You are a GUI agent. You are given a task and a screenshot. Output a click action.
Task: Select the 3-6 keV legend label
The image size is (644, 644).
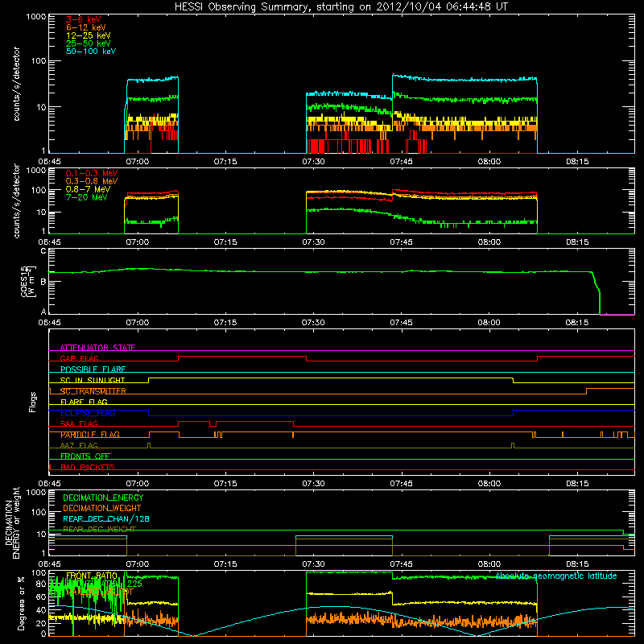coord(83,19)
